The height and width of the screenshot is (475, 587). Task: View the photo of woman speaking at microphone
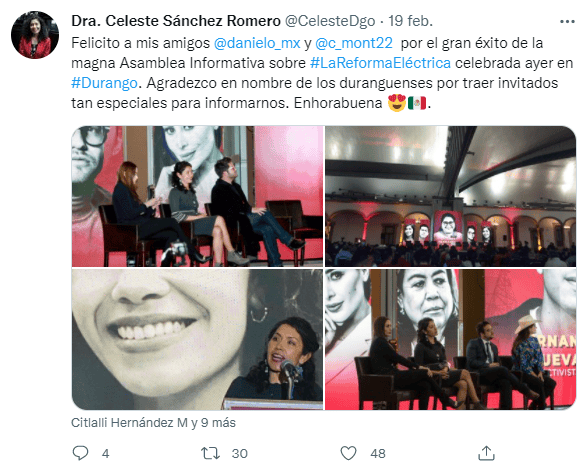click(x=197, y=339)
